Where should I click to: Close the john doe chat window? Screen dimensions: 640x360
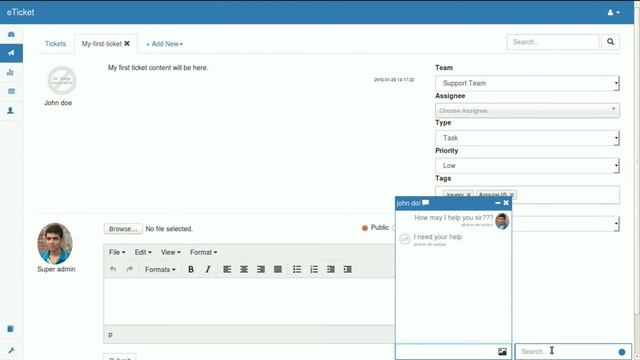(x=506, y=203)
